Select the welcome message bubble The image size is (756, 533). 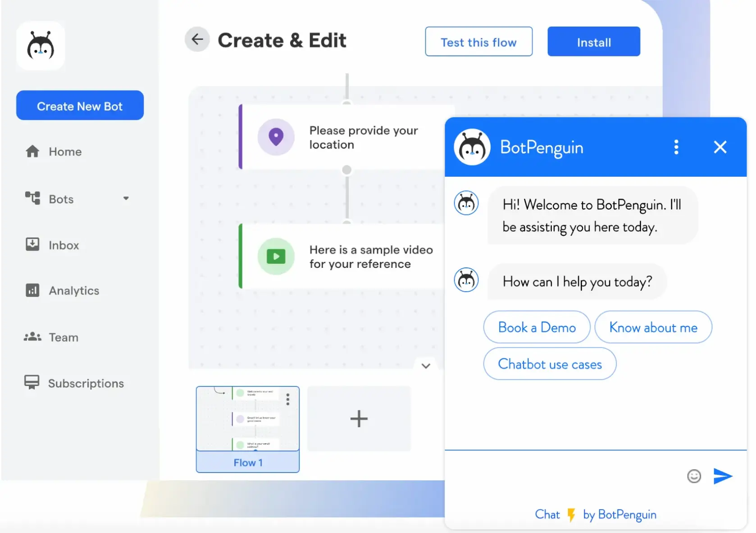tap(592, 216)
